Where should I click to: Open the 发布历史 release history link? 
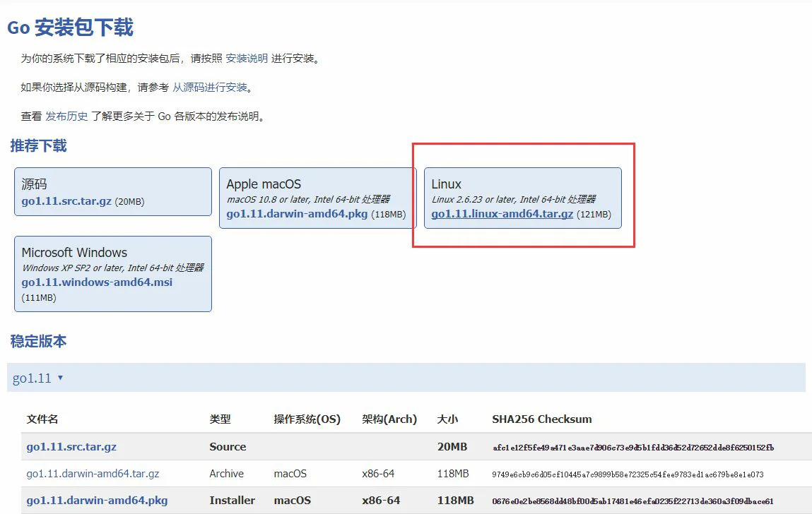[66, 116]
